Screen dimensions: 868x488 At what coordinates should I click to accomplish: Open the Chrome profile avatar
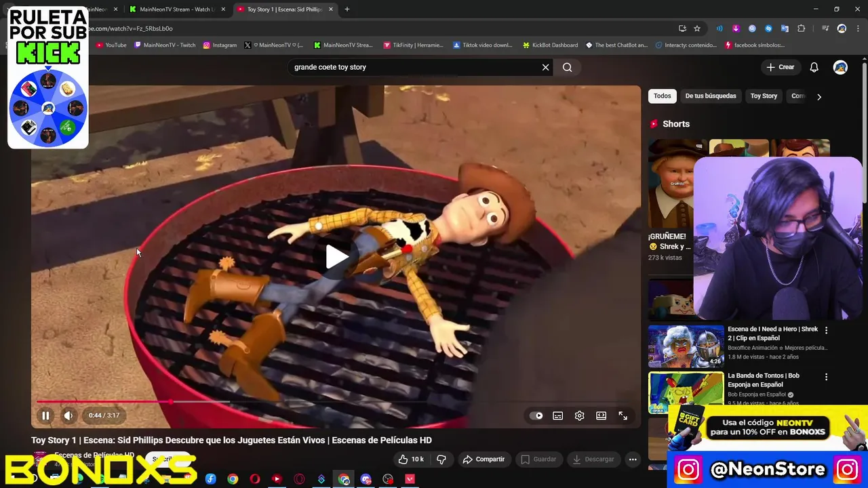(842, 28)
